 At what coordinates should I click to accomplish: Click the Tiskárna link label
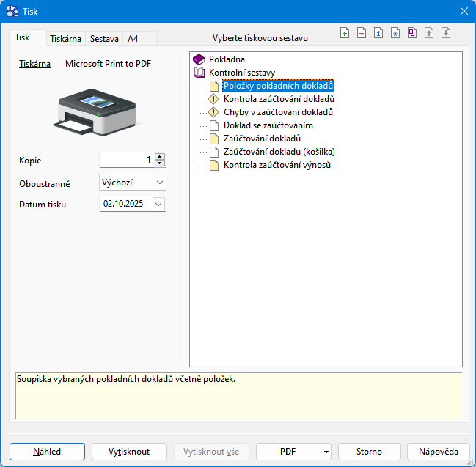coord(34,64)
